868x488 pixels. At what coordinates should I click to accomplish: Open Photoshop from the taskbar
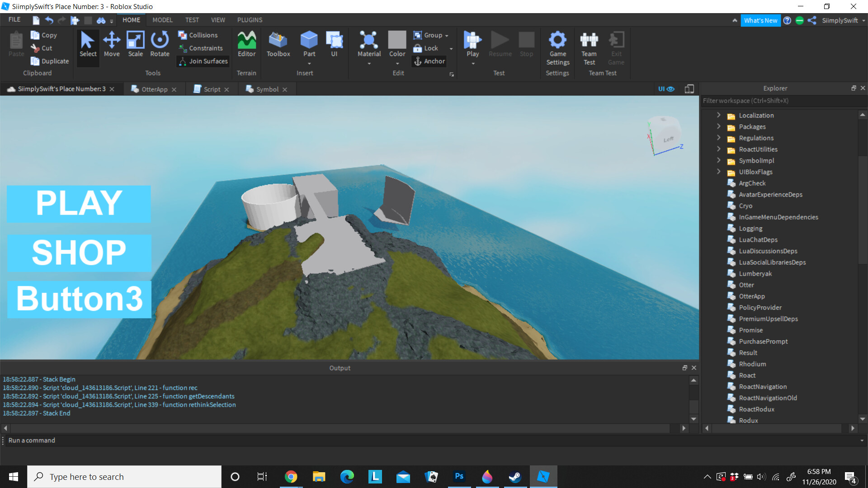click(x=459, y=477)
